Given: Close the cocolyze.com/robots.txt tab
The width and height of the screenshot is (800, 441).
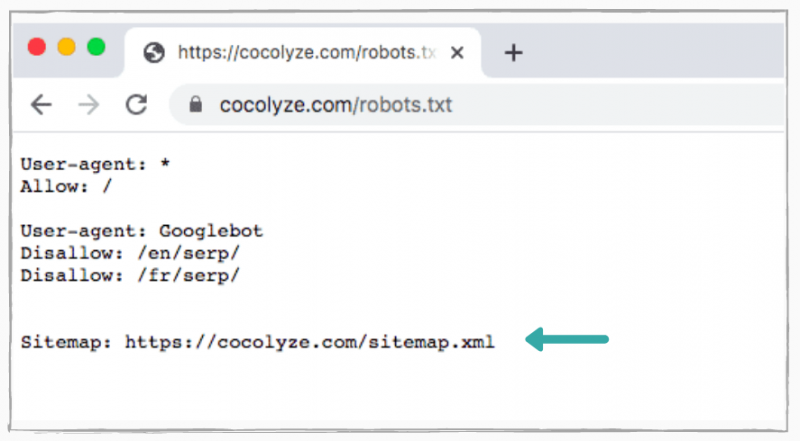Looking at the screenshot, I should point(457,53).
